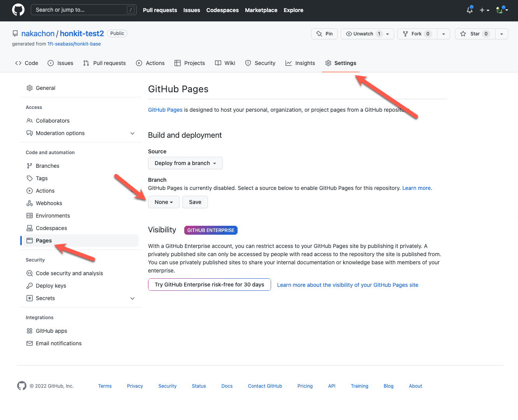Open Environments settings
Image resolution: width=518 pixels, height=420 pixels.
(x=81, y=216)
